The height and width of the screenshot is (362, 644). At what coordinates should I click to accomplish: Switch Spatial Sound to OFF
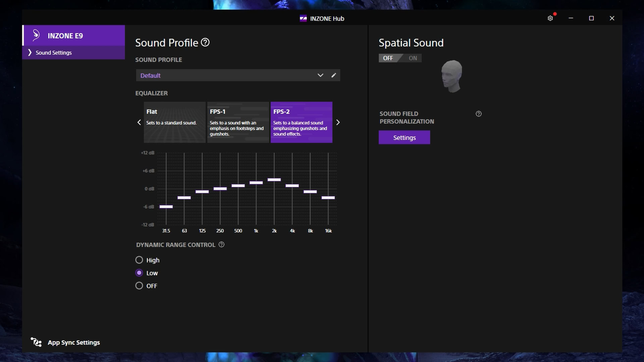pos(388,58)
